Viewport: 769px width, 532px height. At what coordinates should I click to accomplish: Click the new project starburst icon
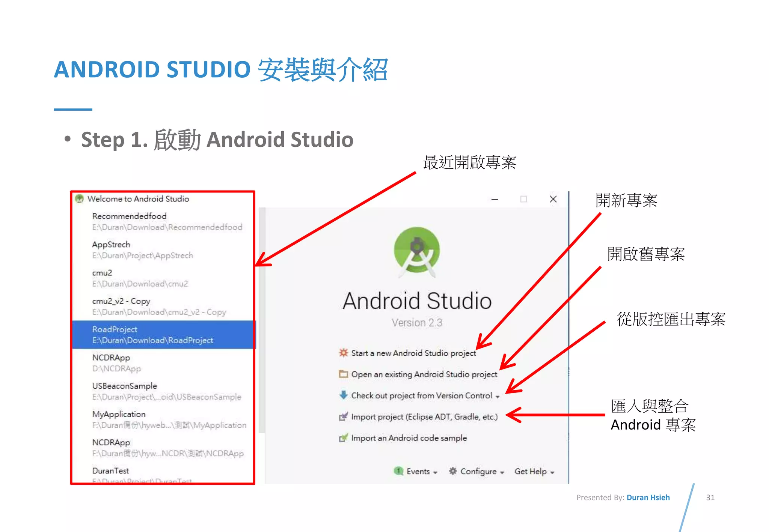tap(344, 353)
